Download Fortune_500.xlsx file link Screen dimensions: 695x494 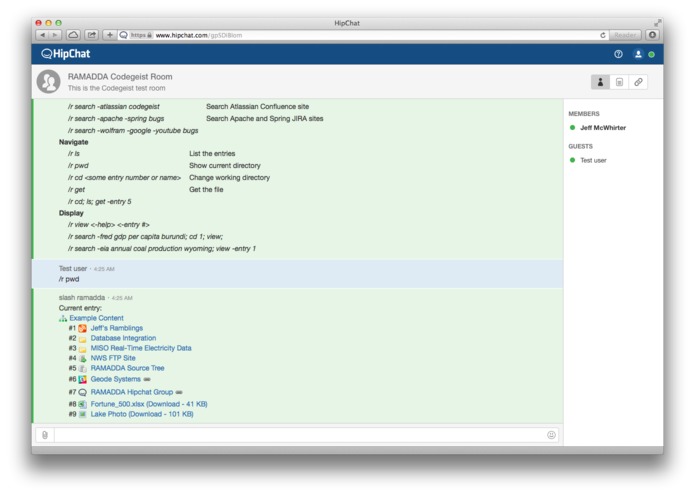(x=149, y=404)
